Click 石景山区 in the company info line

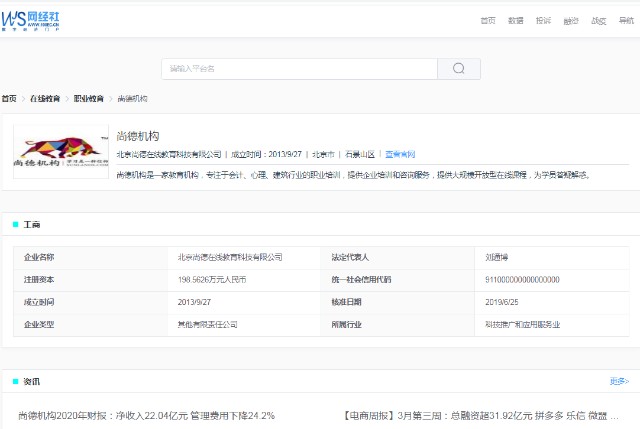click(360, 154)
